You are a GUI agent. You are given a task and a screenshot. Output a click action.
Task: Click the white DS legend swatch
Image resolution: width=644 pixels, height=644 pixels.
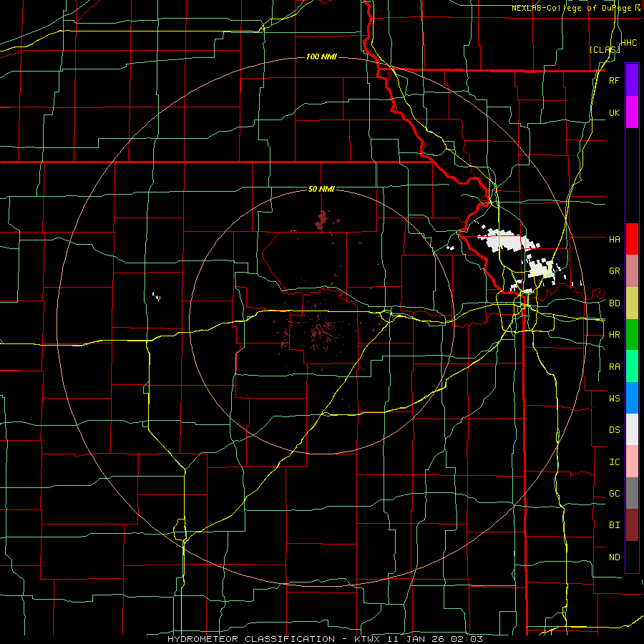pyautogui.click(x=632, y=429)
